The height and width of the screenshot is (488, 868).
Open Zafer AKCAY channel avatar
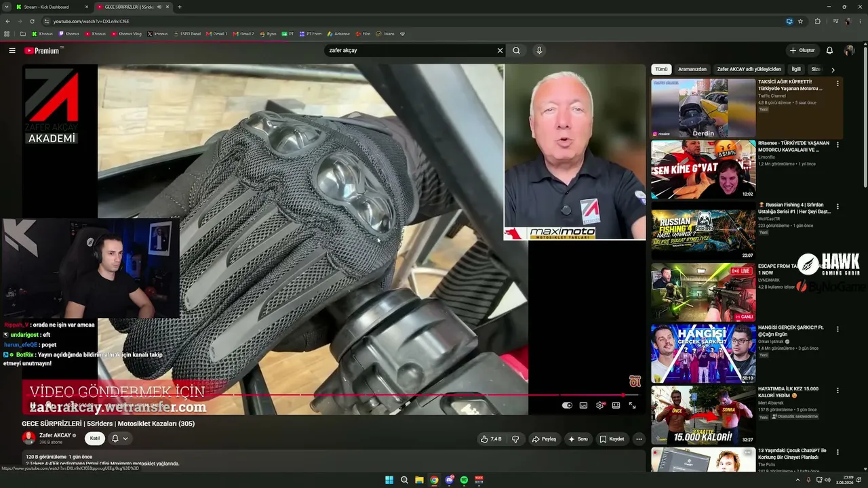(x=28, y=438)
